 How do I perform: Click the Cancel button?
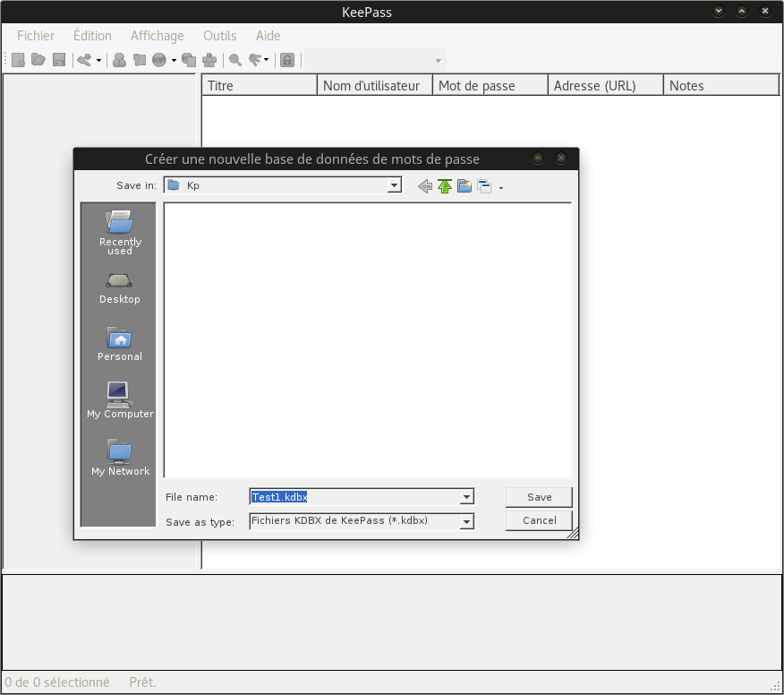pyautogui.click(x=539, y=520)
